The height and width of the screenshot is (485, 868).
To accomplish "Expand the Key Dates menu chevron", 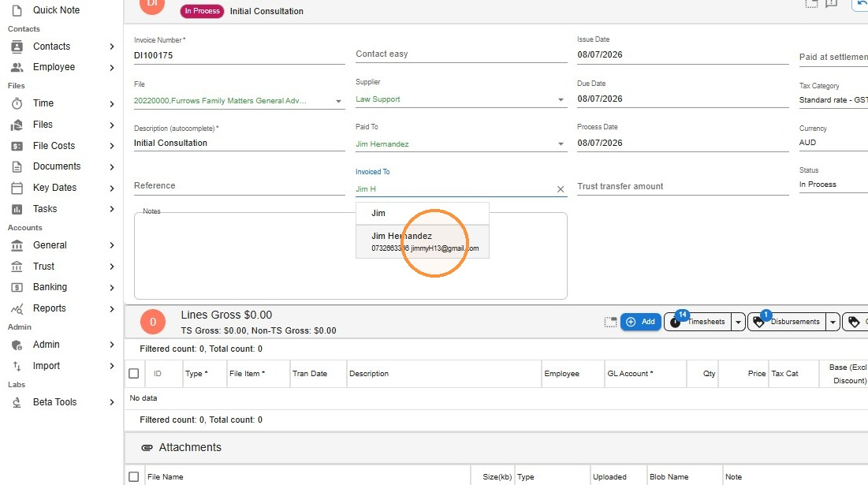I will pyautogui.click(x=112, y=188).
